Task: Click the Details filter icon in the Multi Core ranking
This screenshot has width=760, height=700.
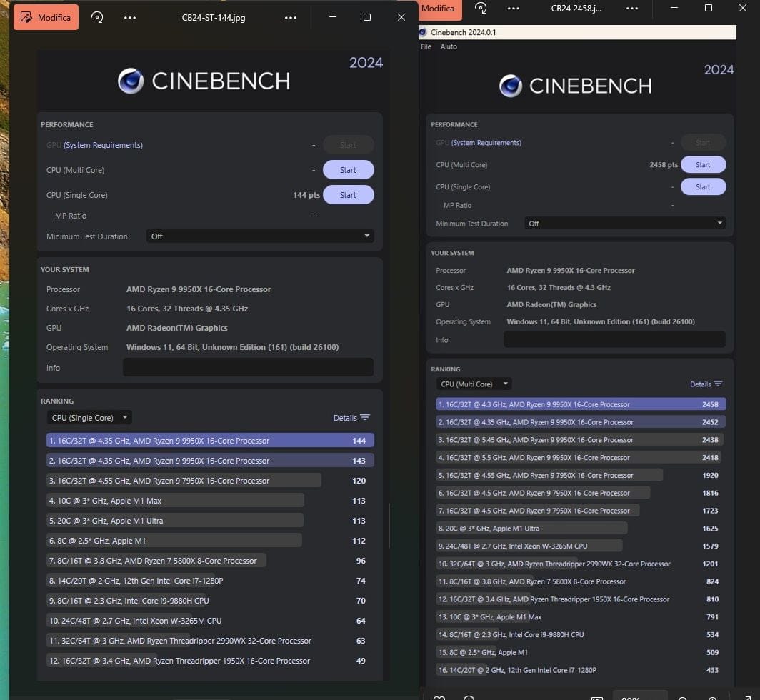Action: (x=718, y=384)
